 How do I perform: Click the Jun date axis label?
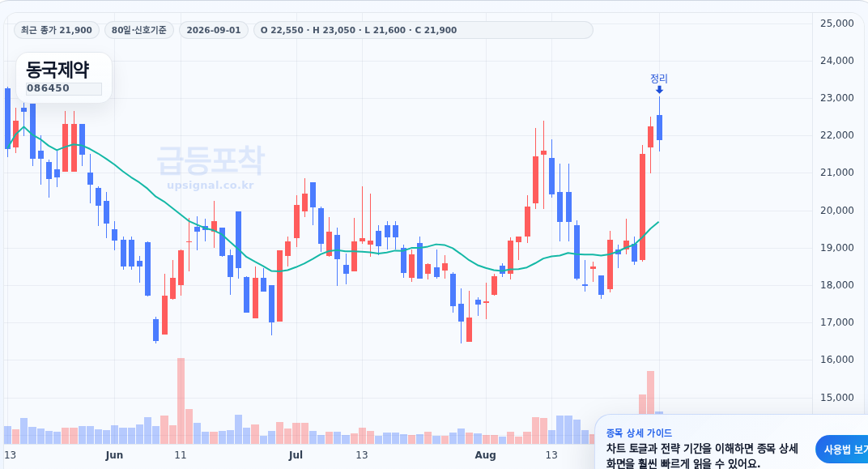click(114, 455)
